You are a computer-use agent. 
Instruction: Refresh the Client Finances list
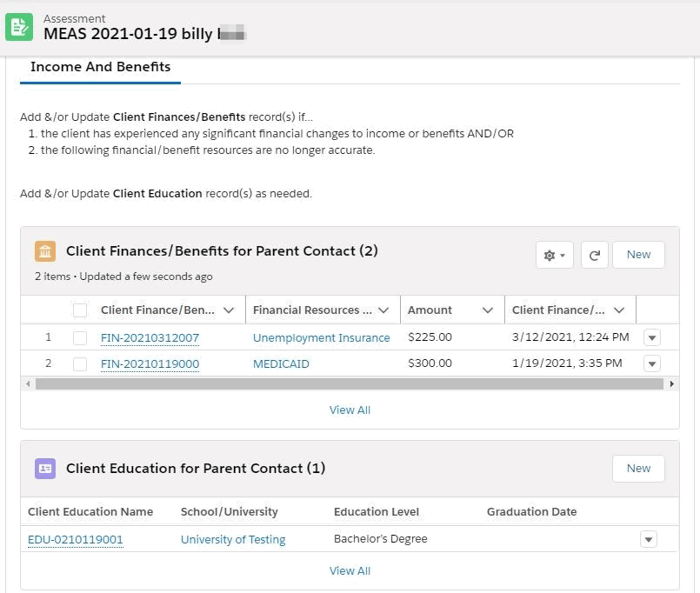(x=595, y=255)
